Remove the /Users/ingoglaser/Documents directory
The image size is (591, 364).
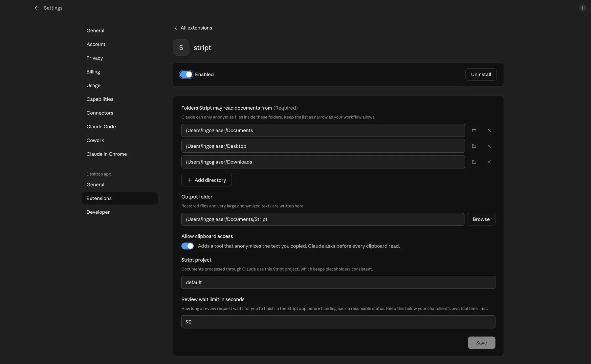[489, 130]
